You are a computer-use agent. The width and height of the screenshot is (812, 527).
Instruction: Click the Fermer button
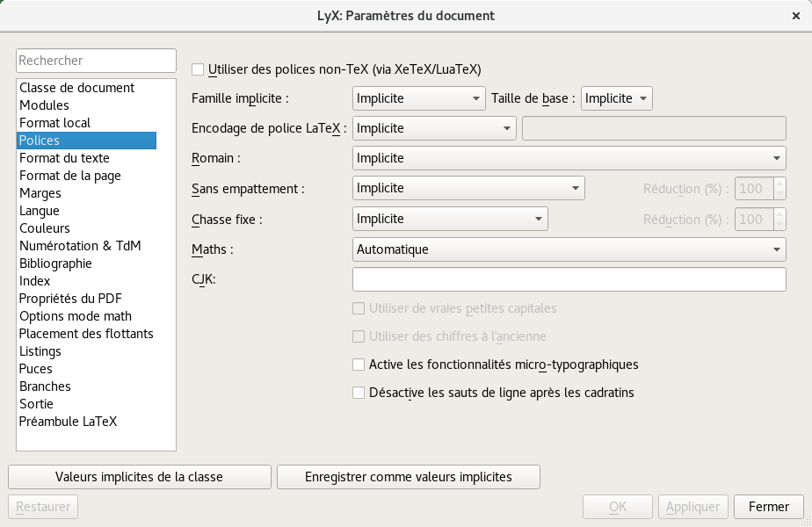click(x=768, y=507)
